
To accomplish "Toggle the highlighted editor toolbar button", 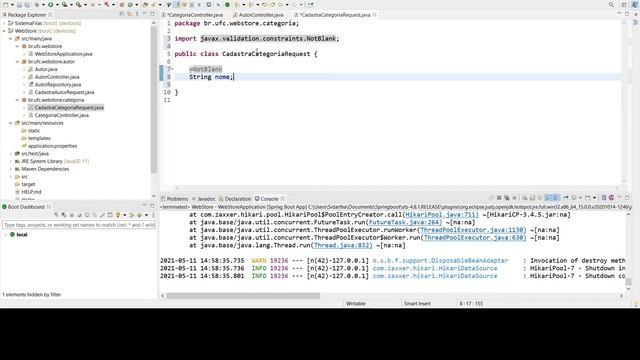I will [x=177, y=4].
